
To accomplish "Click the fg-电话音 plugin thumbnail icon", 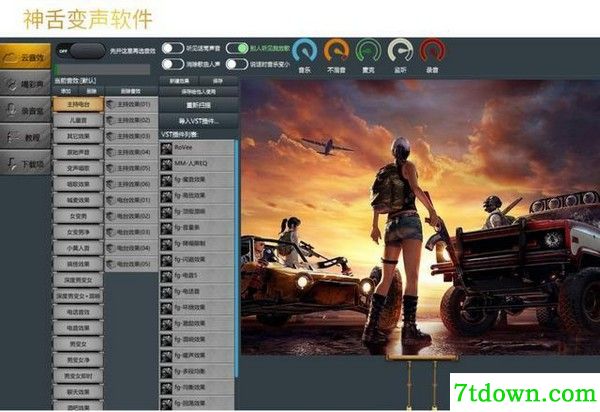I will [166, 292].
